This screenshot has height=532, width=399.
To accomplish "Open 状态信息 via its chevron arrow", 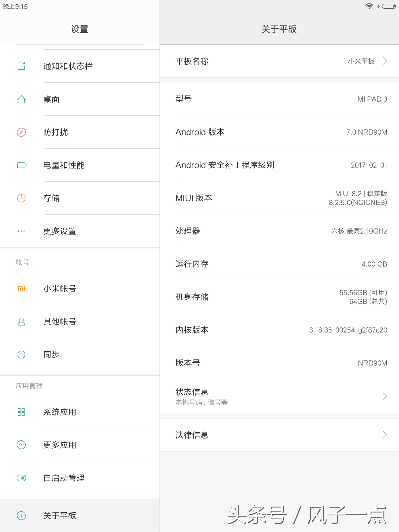I will click(384, 396).
